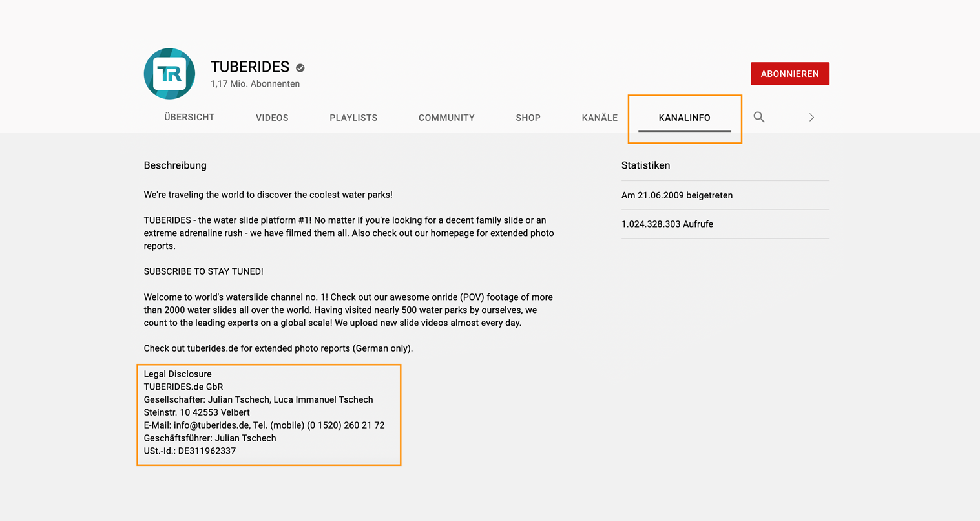Click the 'Welcome to world's waterslide channel' paragraph
Image resolution: width=980 pixels, height=521 pixels.
pyautogui.click(x=348, y=310)
